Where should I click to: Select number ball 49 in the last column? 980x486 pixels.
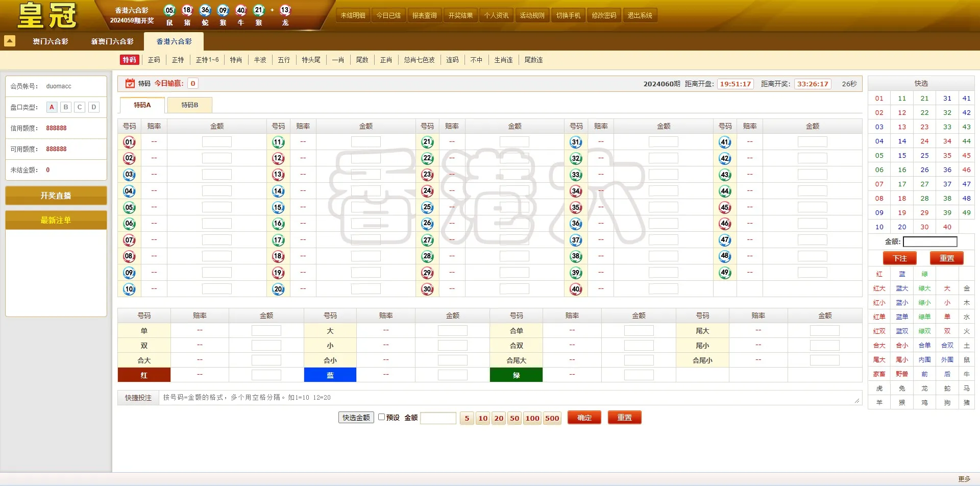pos(725,273)
